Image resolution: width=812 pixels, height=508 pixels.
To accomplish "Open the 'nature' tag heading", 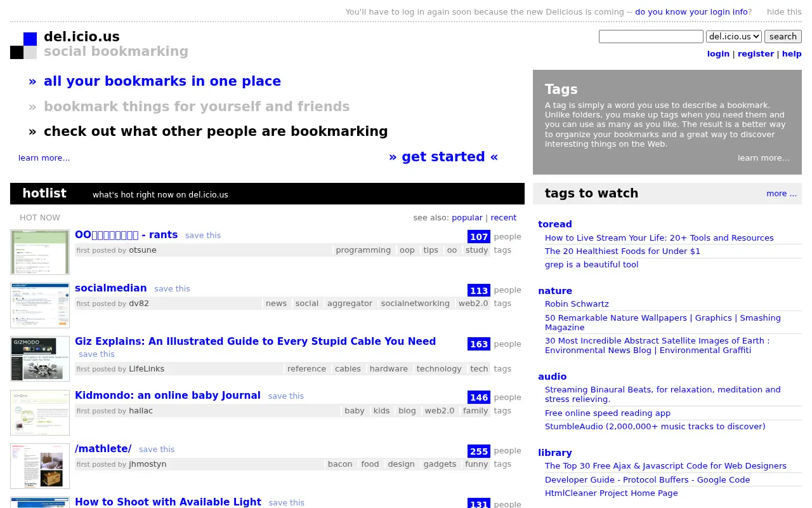I will 555,291.
